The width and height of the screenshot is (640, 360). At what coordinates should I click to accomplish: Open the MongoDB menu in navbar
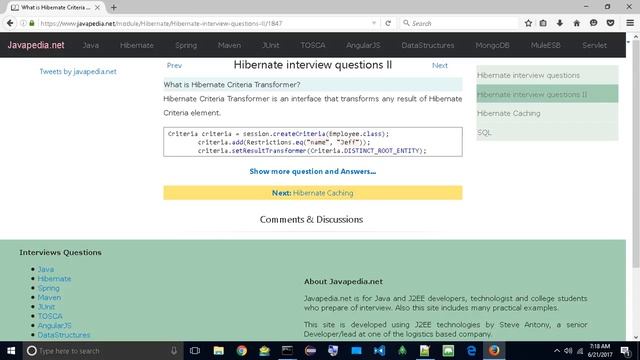492,45
